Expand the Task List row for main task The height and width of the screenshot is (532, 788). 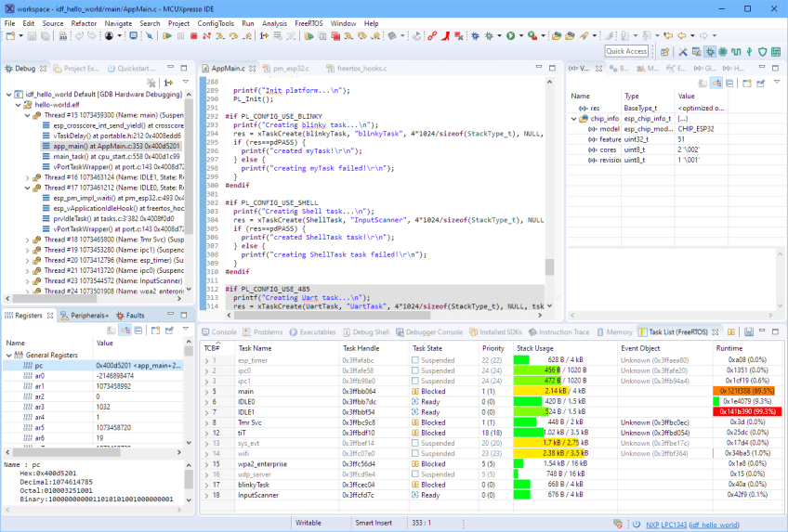(x=206, y=391)
